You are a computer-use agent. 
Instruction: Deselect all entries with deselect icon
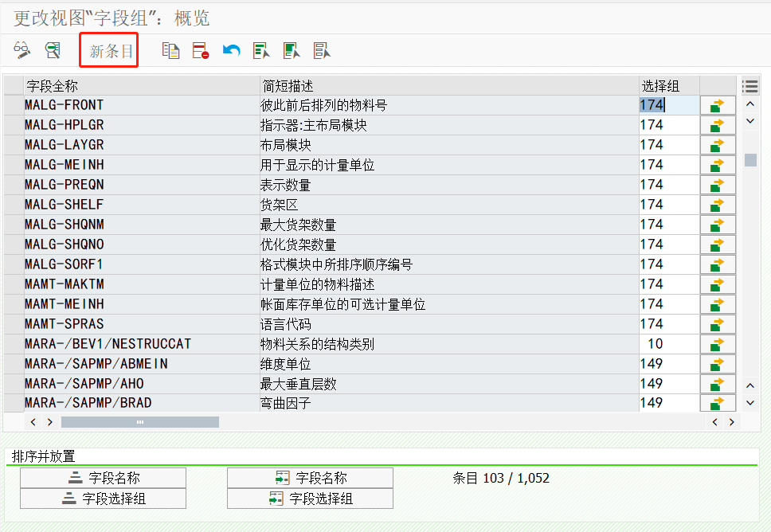click(321, 49)
